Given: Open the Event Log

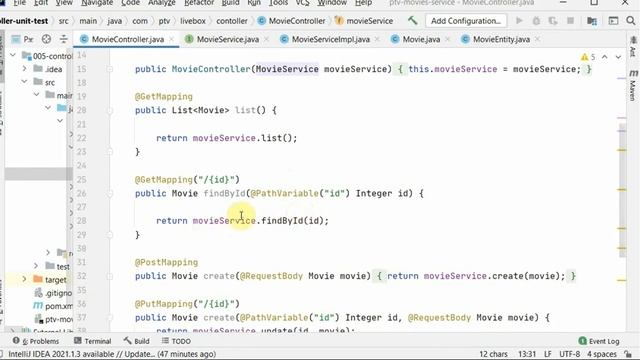Looking at the screenshot, I should pyautogui.click(x=599, y=341).
